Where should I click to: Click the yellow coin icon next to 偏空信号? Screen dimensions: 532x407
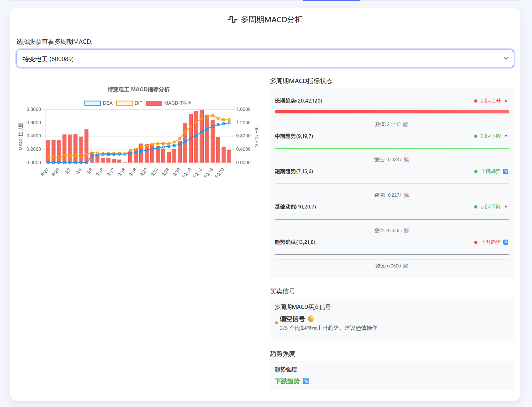coord(311,319)
